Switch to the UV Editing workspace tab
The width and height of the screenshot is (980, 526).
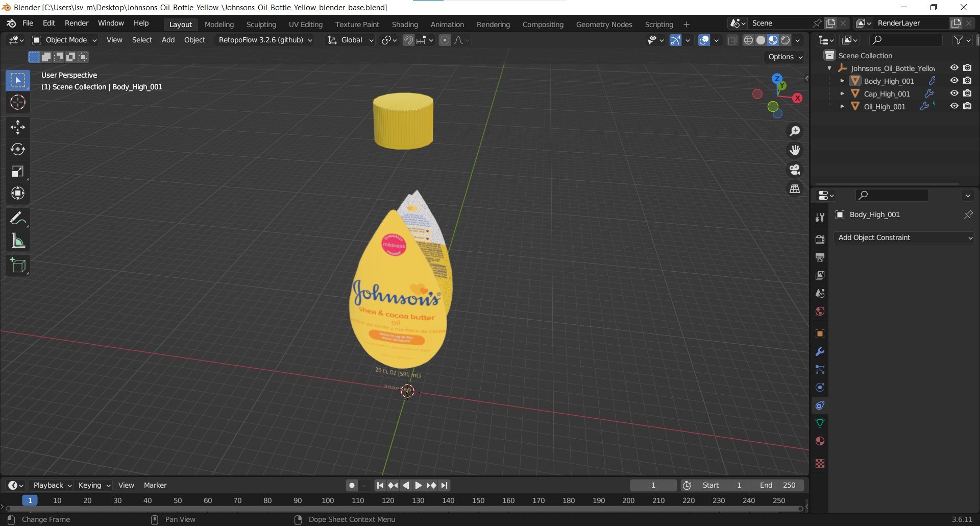coord(306,25)
